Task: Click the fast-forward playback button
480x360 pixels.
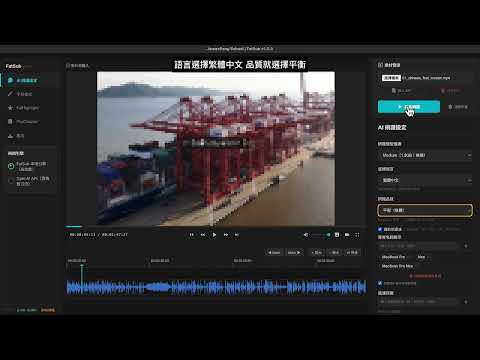Action: [x=226, y=235]
